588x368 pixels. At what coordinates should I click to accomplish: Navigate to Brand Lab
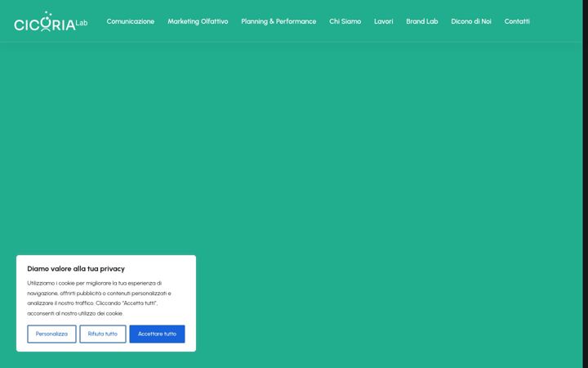coord(422,21)
